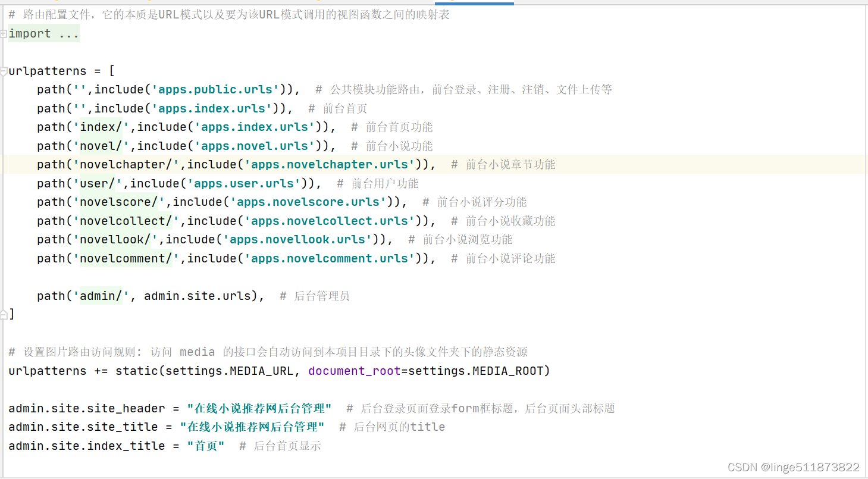Click the top '路由配置文件' comment line
This screenshot has width=868, height=479.
click(229, 15)
